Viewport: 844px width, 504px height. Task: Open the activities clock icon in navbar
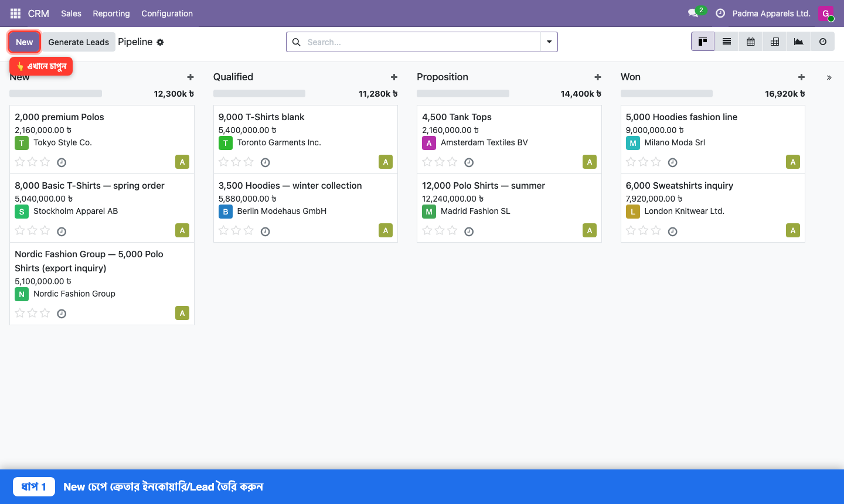pyautogui.click(x=720, y=13)
